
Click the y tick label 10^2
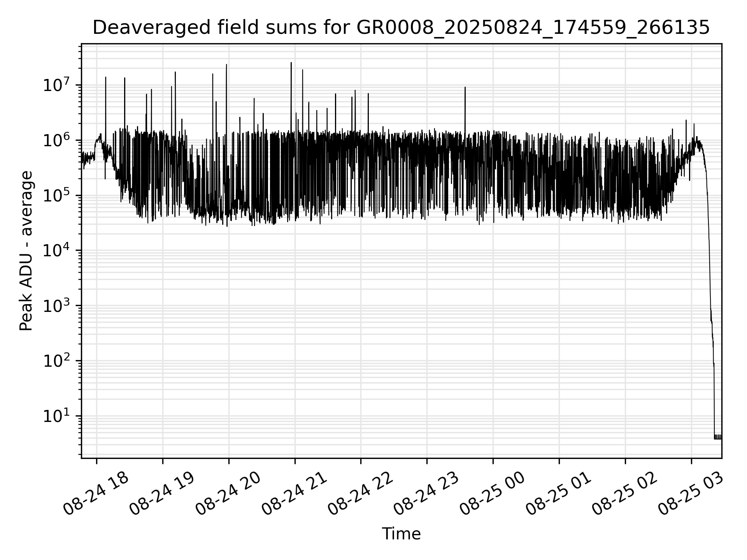[56, 360]
